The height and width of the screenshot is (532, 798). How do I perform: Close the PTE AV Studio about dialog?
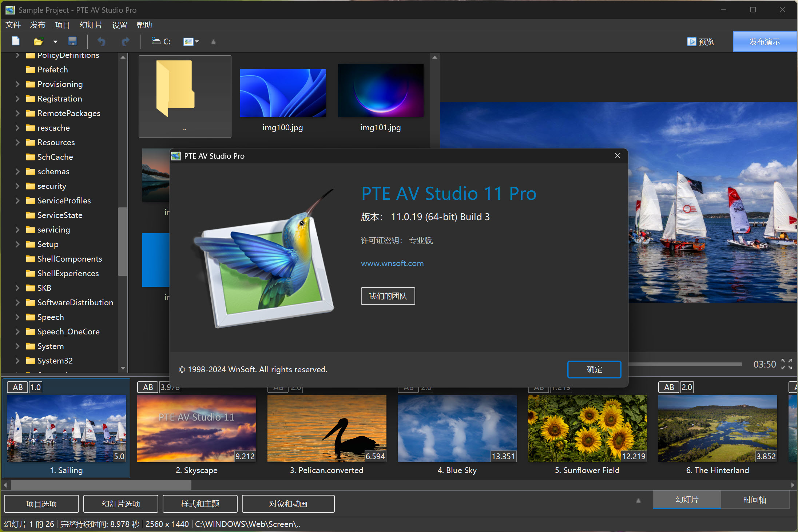[x=617, y=156]
